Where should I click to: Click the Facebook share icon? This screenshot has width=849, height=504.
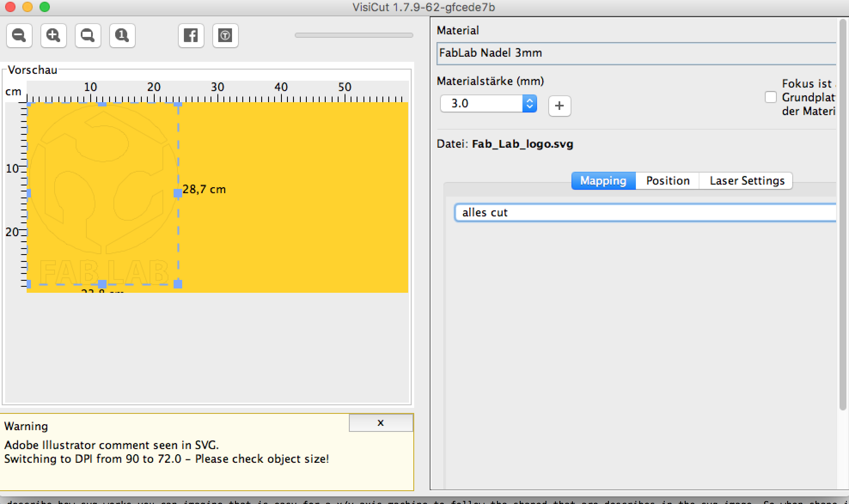pos(191,36)
